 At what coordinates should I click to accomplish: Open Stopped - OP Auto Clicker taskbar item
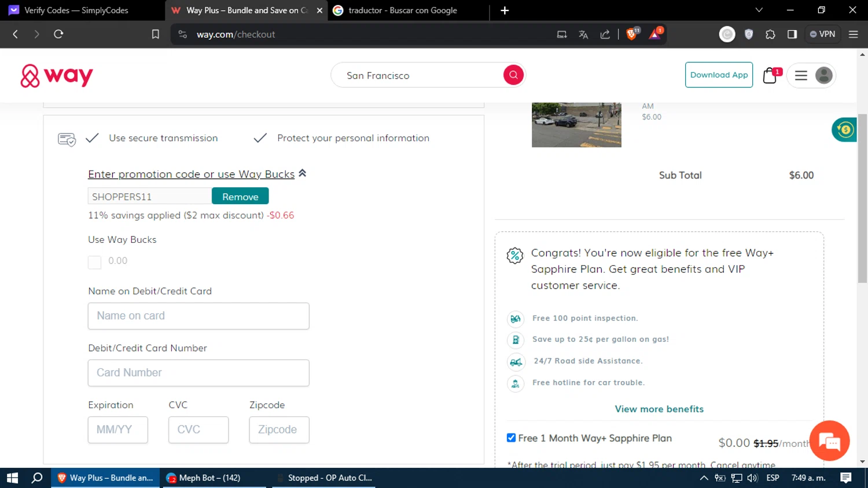tap(324, 478)
